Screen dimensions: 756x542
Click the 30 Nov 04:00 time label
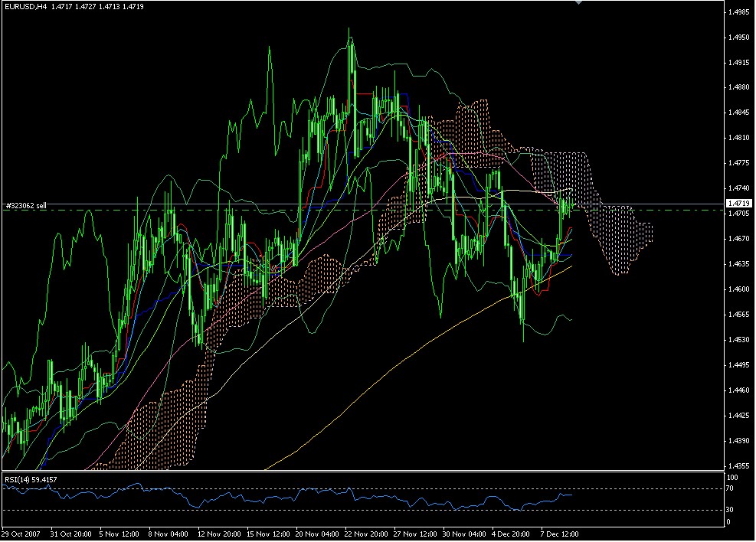[x=464, y=534]
